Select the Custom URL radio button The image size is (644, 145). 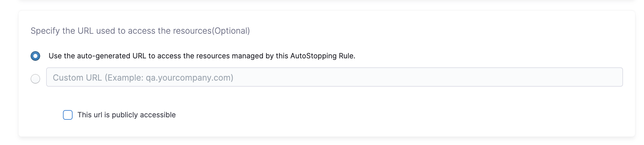tap(35, 79)
